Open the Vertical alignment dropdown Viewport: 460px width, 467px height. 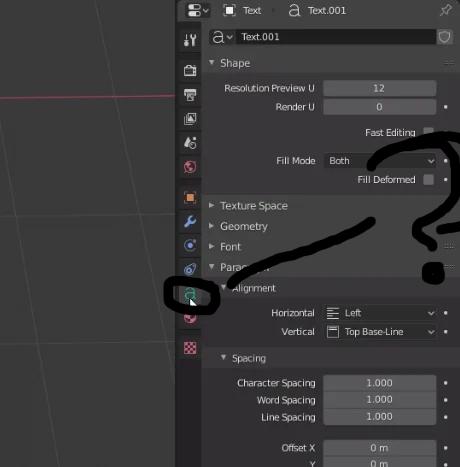[380, 332]
